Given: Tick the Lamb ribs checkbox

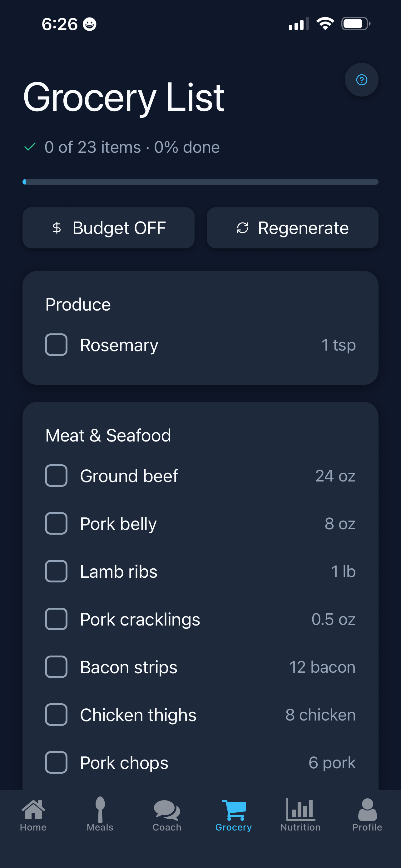Looking at the screenshot, I should 56,571.
